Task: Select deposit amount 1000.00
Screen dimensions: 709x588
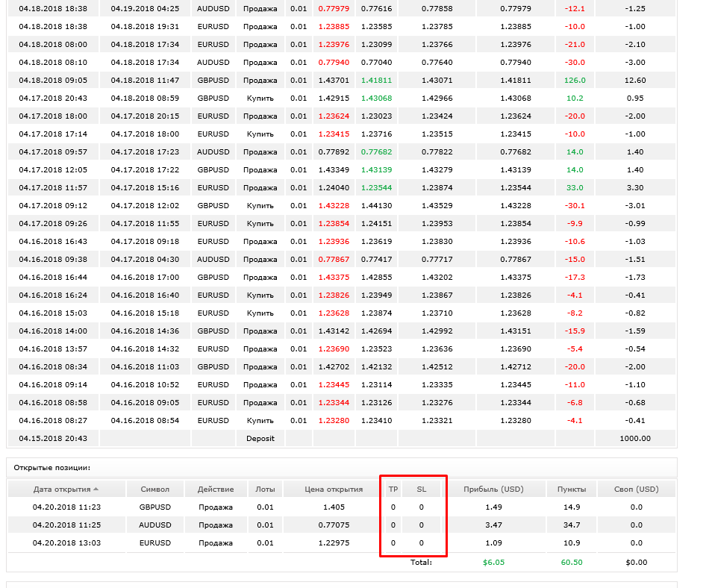Action: 635,439
